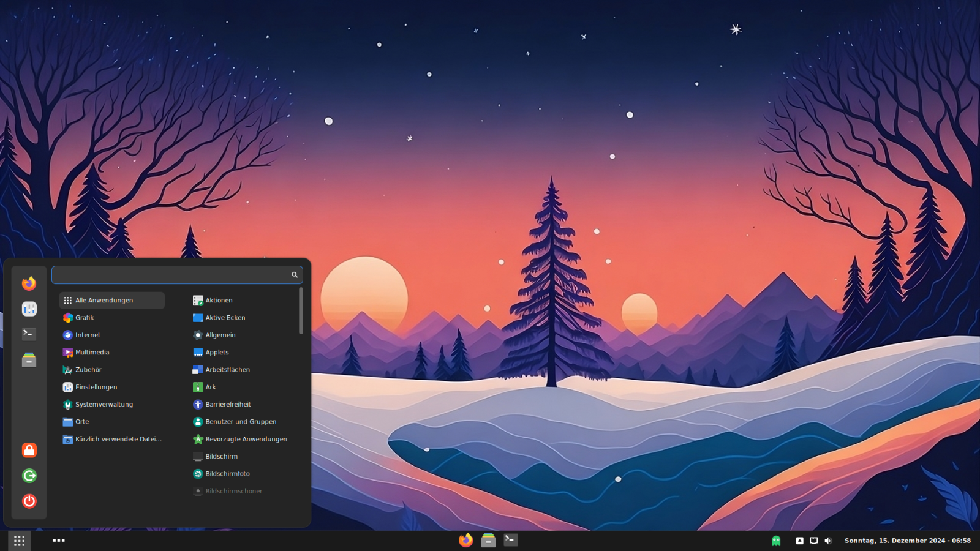Choose the Multimedia category
980x551 pixels.
point(92,353)
